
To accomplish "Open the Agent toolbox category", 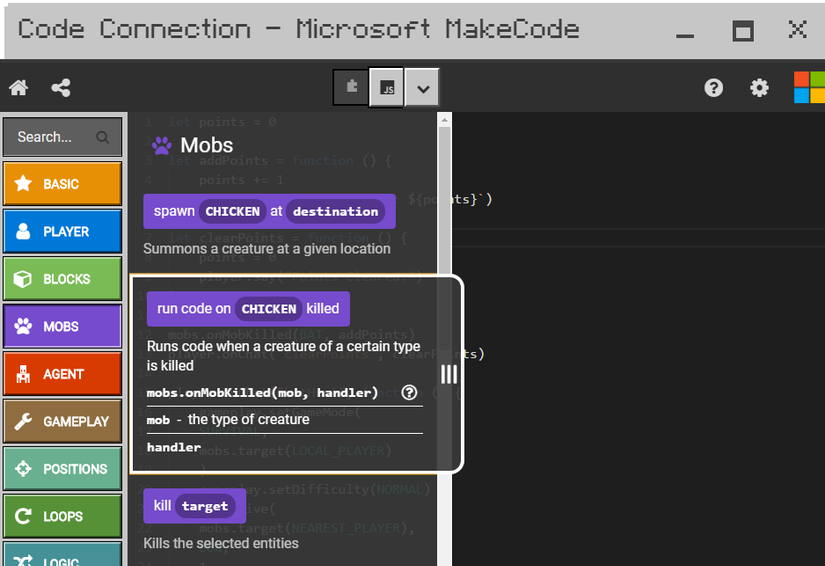I will (x=62, y=374).
